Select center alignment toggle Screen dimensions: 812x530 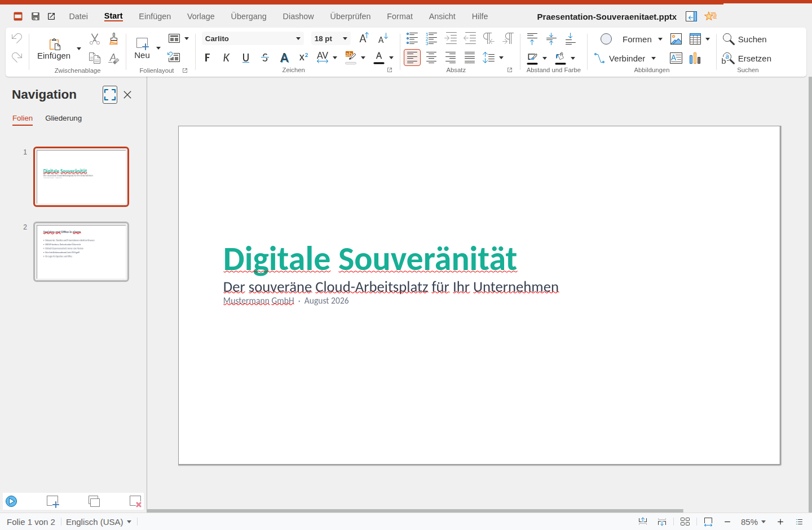pyautogui.click(x=431, y=58)
